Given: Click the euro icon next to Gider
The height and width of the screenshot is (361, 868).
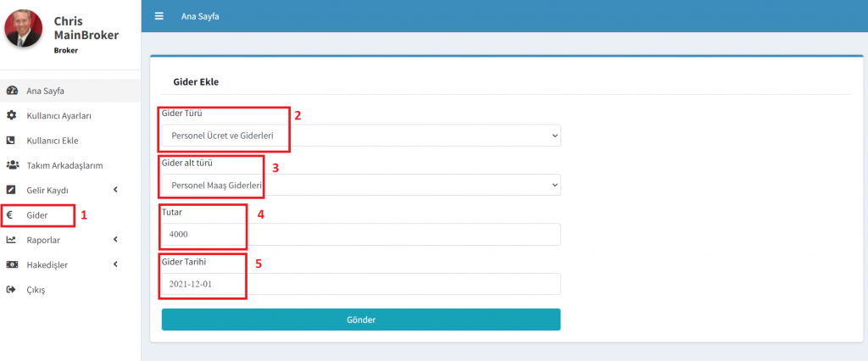Looking at the screenshot, I should coord(10,215).
